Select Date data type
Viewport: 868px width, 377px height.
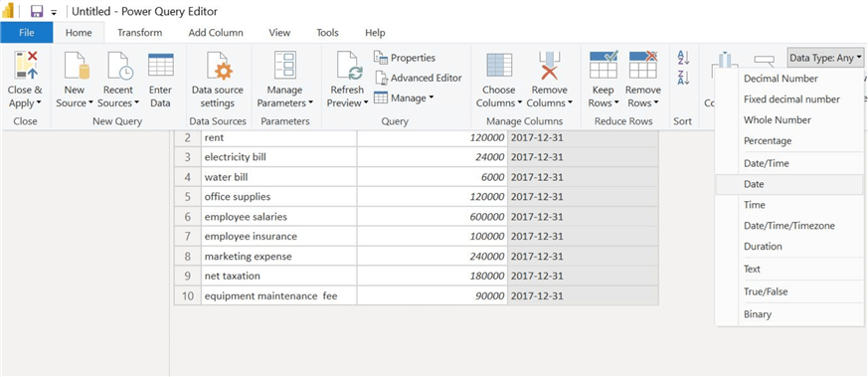point(788,184)
